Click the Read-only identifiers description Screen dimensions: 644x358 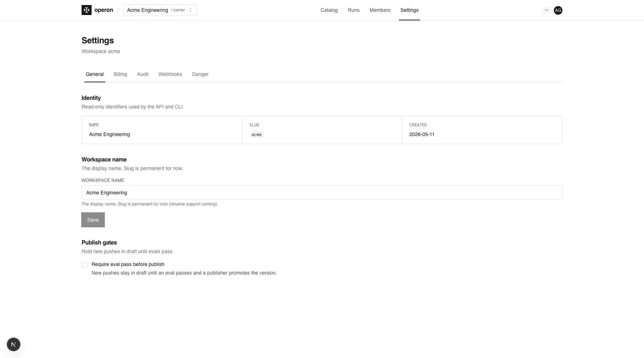133,107
